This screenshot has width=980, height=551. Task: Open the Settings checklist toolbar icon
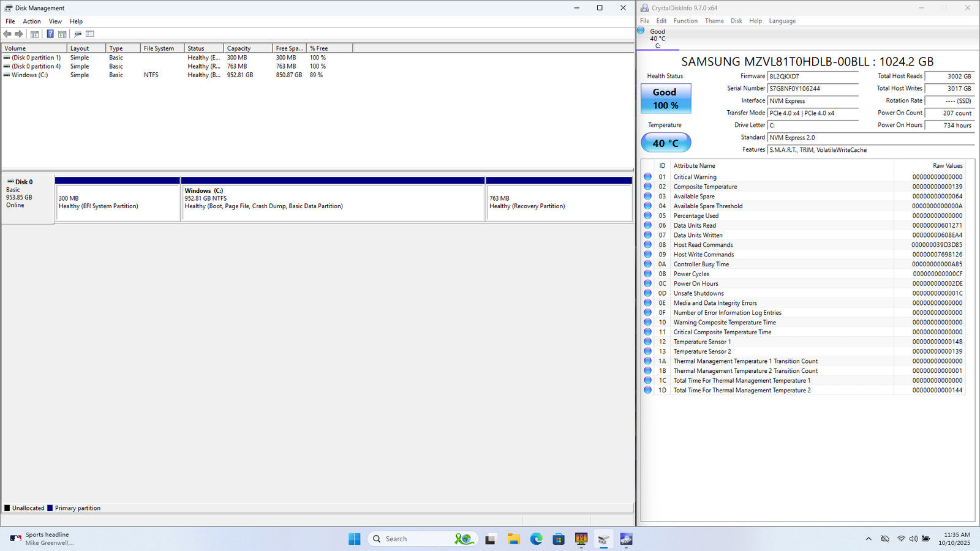[90, 34]
